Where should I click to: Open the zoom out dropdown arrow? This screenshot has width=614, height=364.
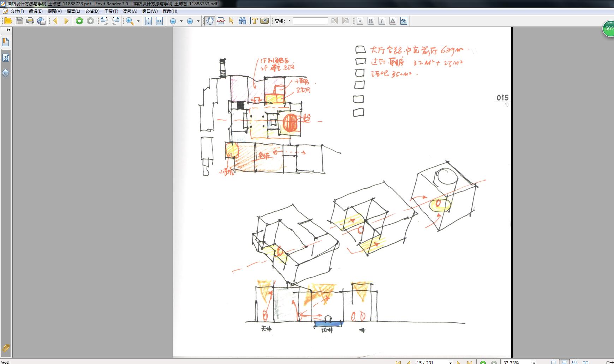pyautogui.click(x=181, y=21)
